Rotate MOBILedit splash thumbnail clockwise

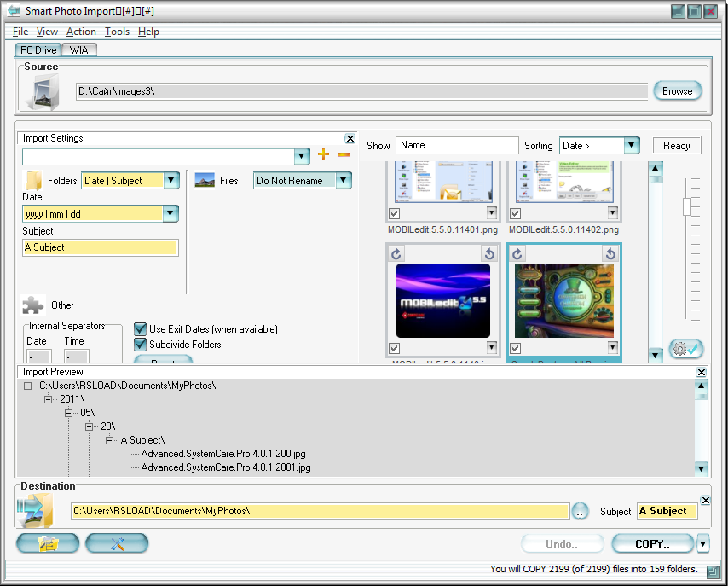(396, 253)
